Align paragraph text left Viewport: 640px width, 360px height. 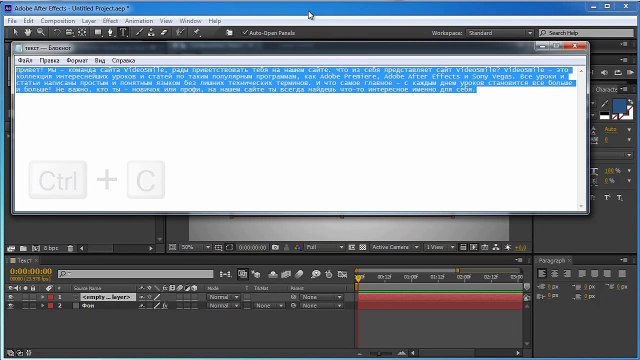(542, 274)
